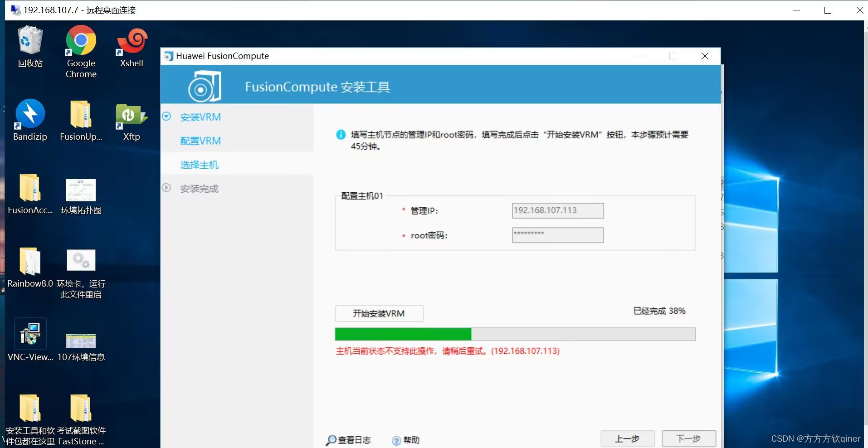
Task: Open the Rainbow8.0 folder on desktop
Action: pyautogui.click(x=30, y=267)
